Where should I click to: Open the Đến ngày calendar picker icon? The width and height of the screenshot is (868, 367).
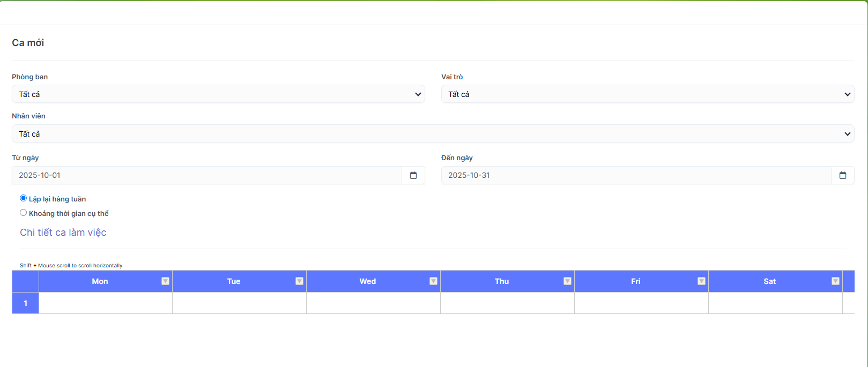tap(842, 175)
